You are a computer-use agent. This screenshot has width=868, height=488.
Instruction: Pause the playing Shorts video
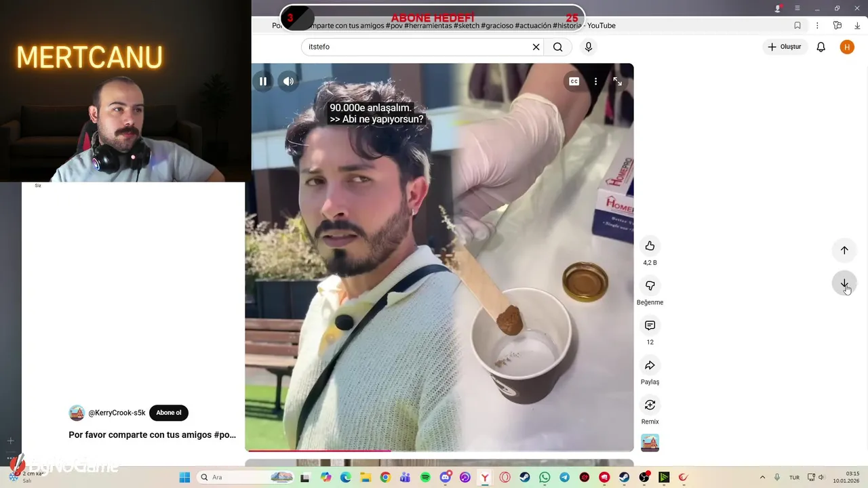(263, 81)
